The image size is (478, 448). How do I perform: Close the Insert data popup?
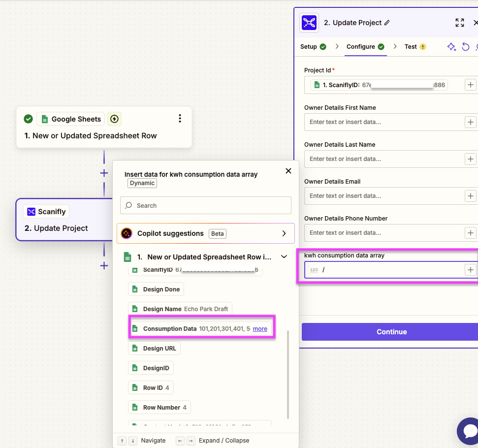point(288,171)
